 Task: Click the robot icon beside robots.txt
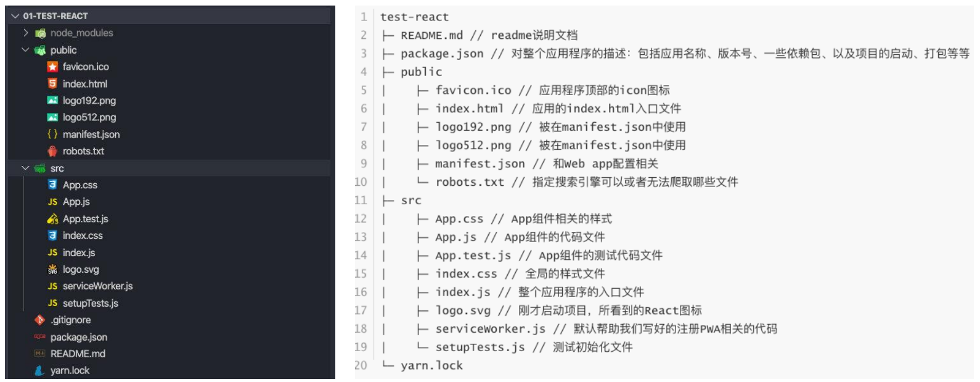point(53,151)
